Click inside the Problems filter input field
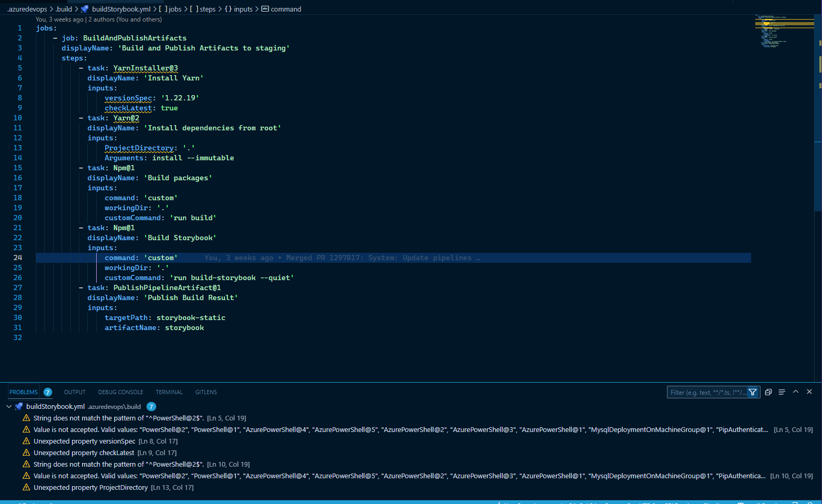This screenshot has width=822, height=504. 704,392
